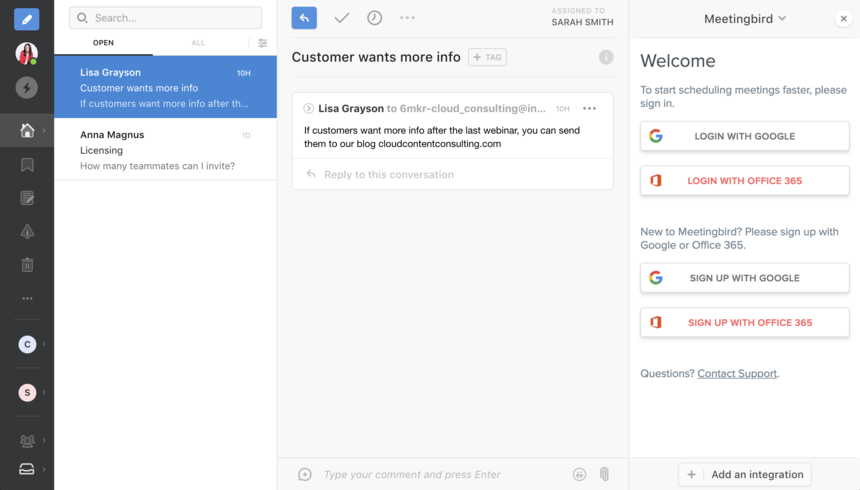860x490 pixels.
Task: Open the teammates group icon
Action: coord(27,440)
